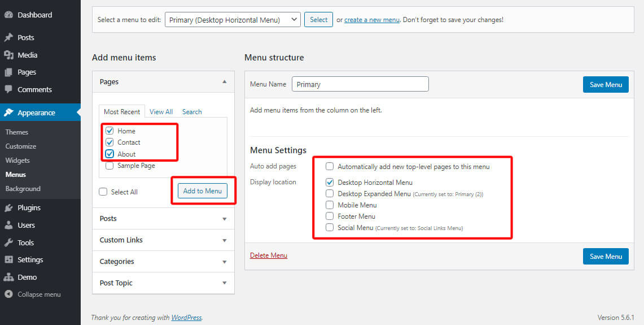This screenshot has height=325, width=644.
Task: Click the Delete Menu link
Action: pyautogui.click(x=269, y=255)
